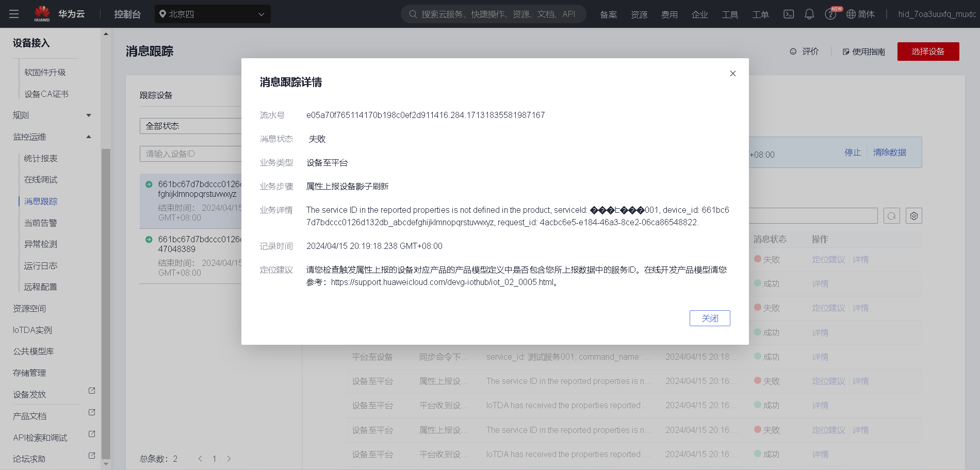Select tracked device ending fghijklmnopqrstuvwxyz

coord(191,200)
